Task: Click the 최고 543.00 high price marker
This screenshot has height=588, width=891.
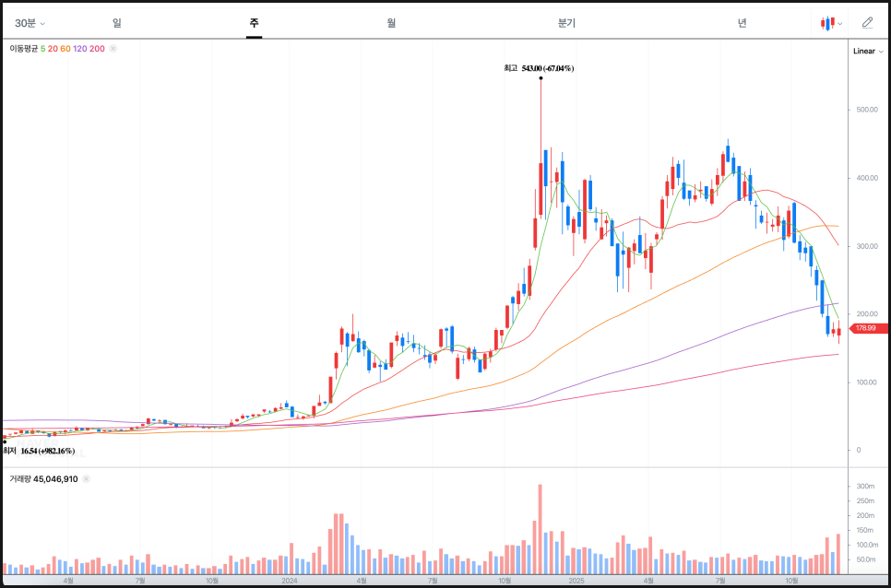Action: click(x=539, y=68)
